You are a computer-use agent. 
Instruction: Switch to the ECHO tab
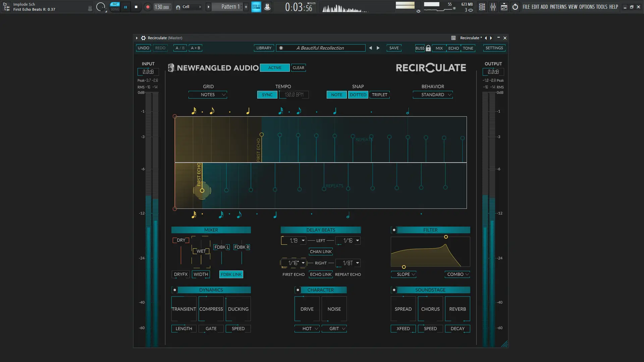pos(453,48)
